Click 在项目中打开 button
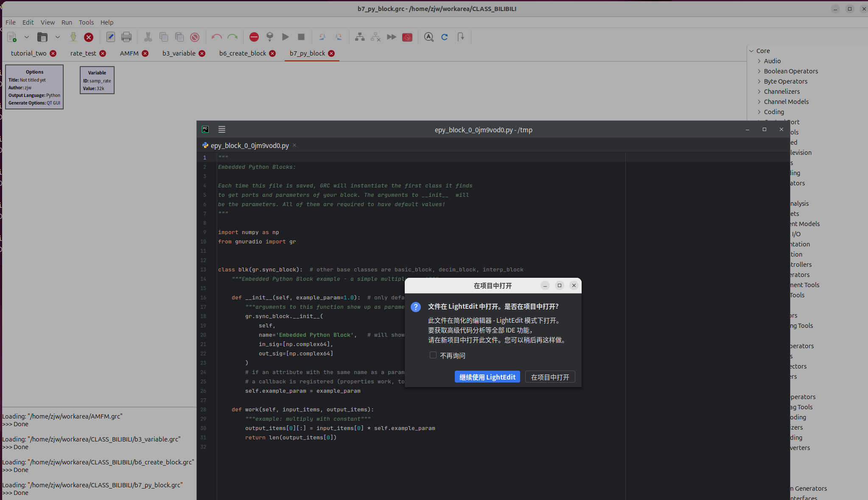Image resolution: width=868 pixels, height=500 pixels. click(x=550, y=377)
